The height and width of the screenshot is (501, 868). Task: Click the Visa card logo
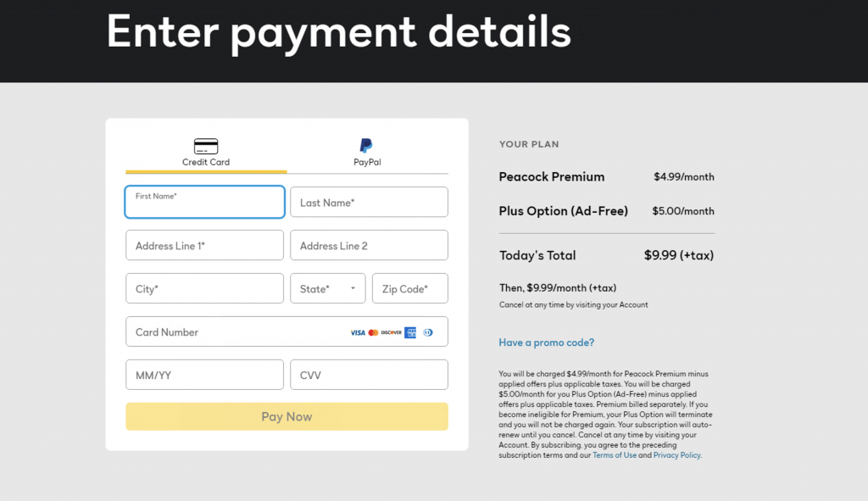[x=358, y=332]
